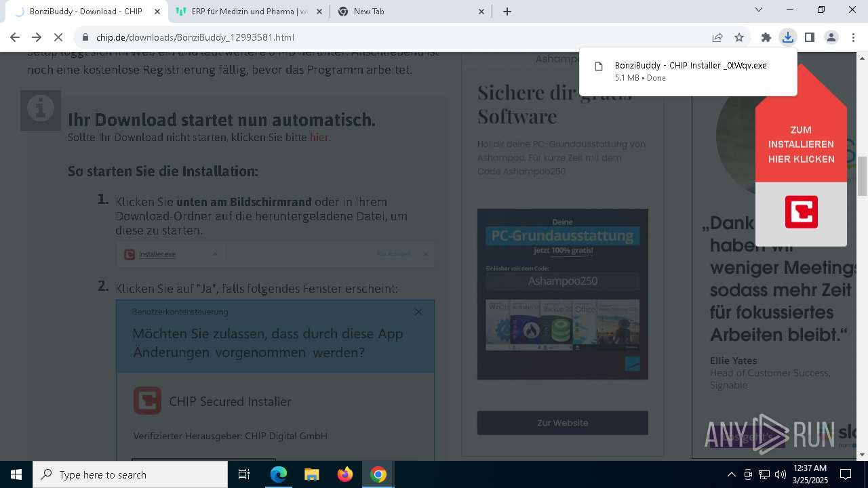The height and width of the screenshot is (488, 868).
Task: Click the Benutzerkontensteuerung example screenshot
Action: tap(275, 381)
